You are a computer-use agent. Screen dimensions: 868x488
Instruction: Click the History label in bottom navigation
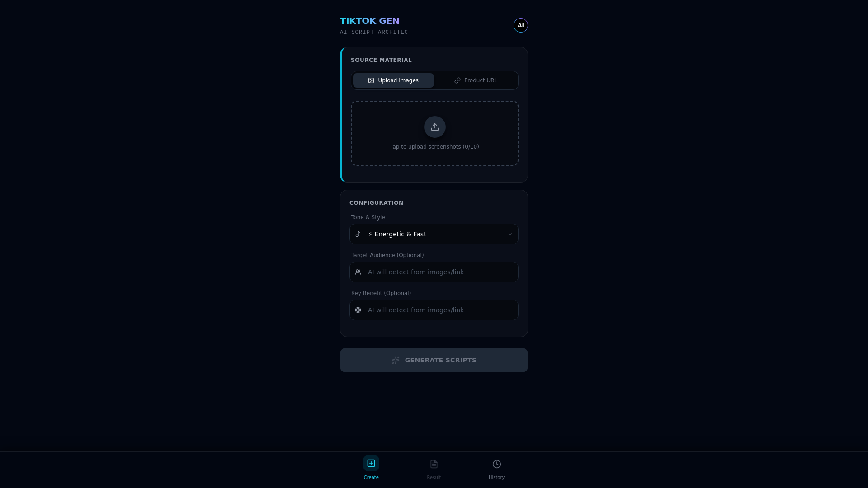click(x=497, y=477)
